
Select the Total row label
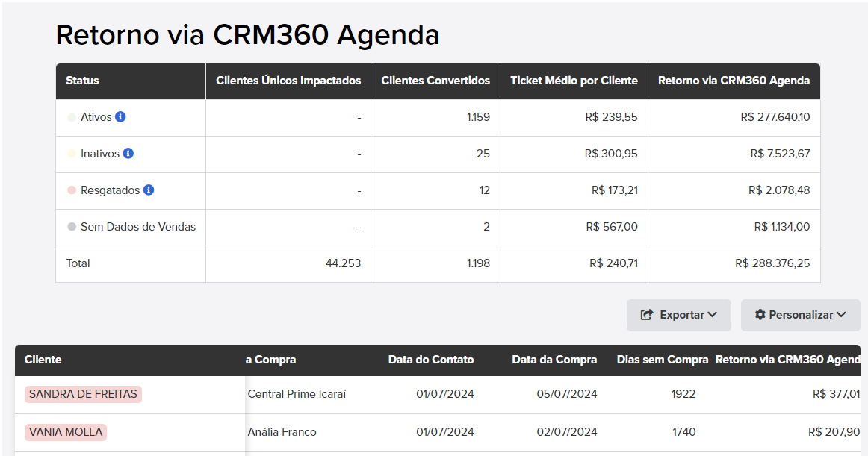(x=78, y=263)
